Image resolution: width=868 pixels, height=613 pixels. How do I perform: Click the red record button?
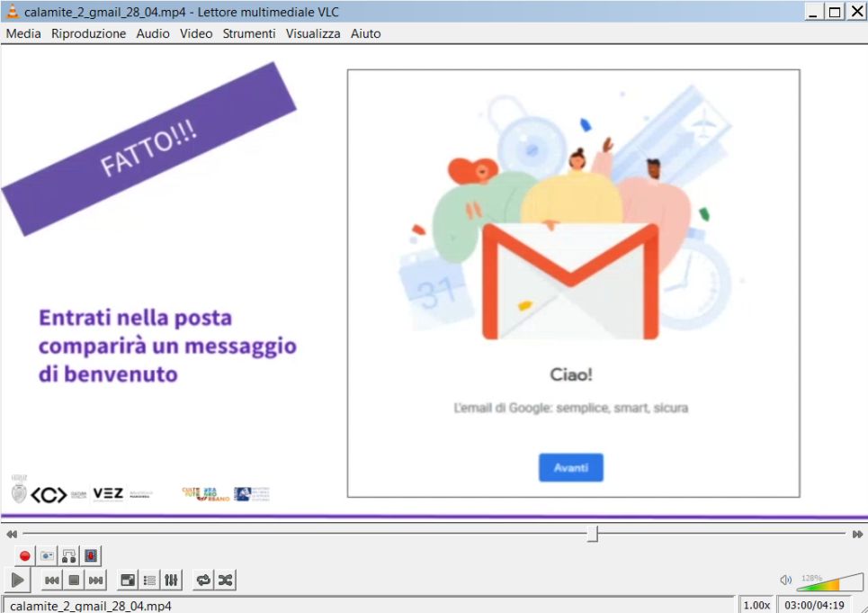[x=24, y=555]
